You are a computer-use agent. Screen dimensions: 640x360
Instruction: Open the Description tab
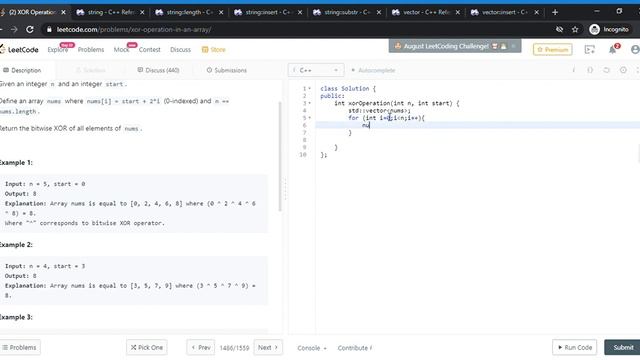click(x=22, y=70)
